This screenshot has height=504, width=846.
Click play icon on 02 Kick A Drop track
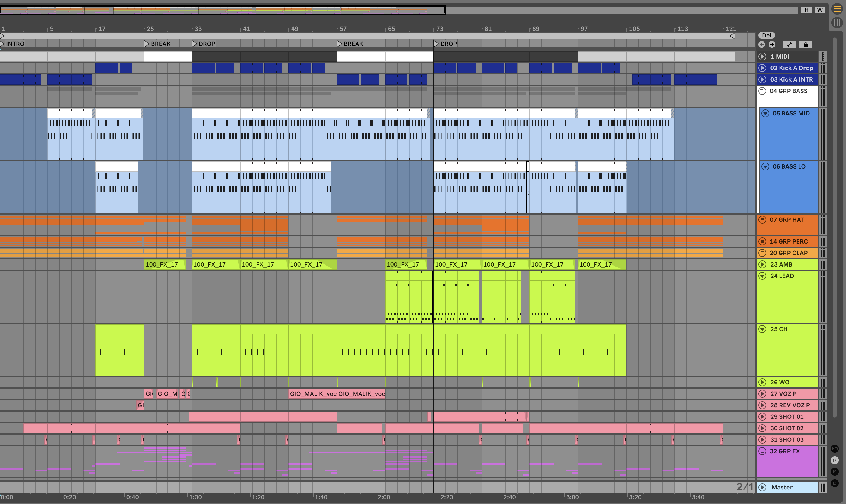click(762, 68)
